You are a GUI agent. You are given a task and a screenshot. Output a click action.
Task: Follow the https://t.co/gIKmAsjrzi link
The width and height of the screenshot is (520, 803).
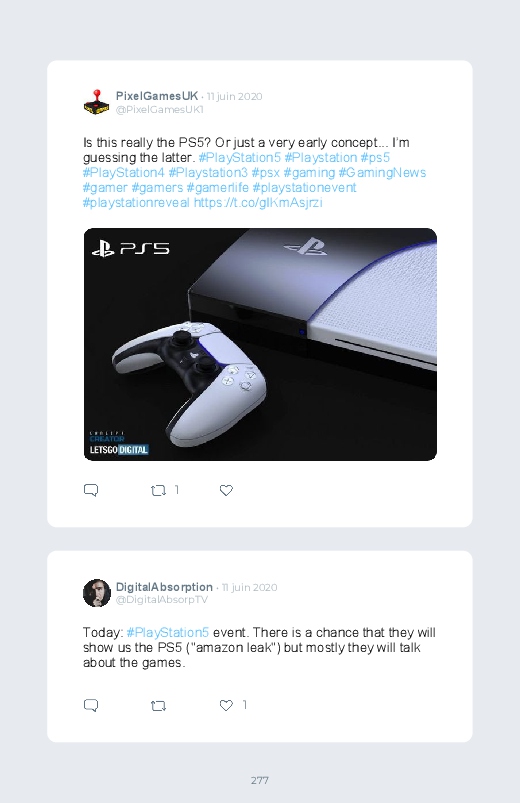click(x=258, y=203)
